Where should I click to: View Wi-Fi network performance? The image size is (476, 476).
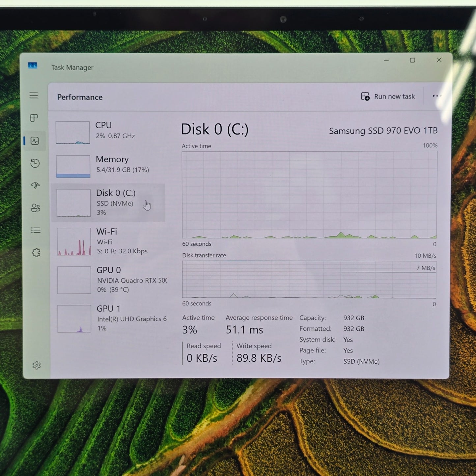[109, 241]
